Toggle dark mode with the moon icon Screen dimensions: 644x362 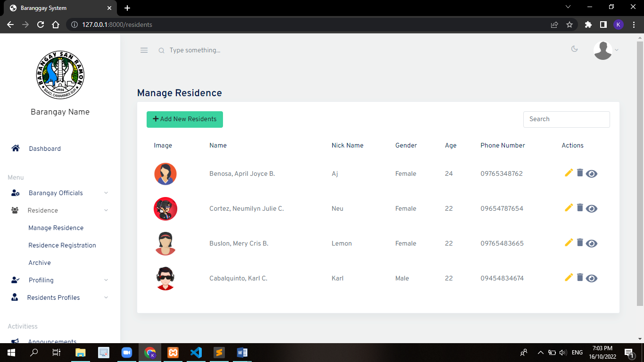(x=574, y=49)
